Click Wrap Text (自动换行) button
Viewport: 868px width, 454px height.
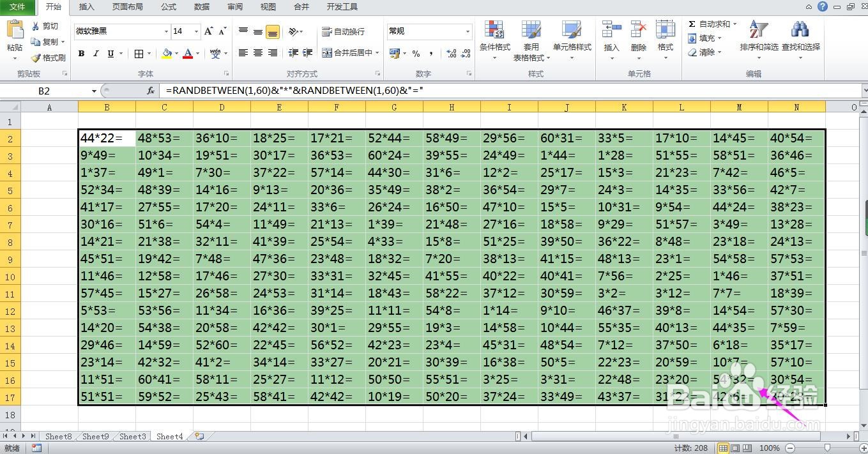coord(343,31)
